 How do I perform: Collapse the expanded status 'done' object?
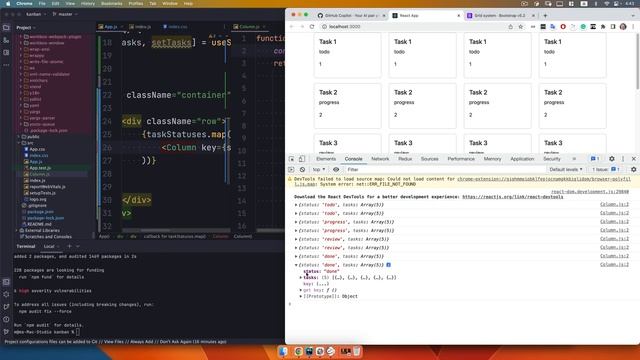point(296,265)
